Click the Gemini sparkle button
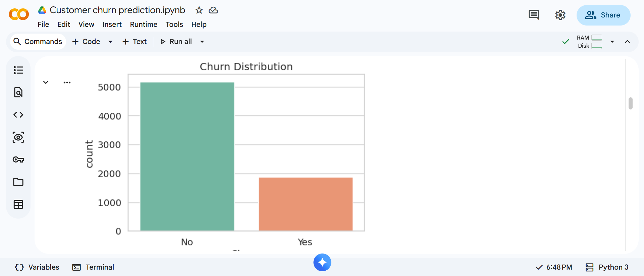The height and width of the screenshot is (276, 644). pyautogui.click(x=322, y=262)
